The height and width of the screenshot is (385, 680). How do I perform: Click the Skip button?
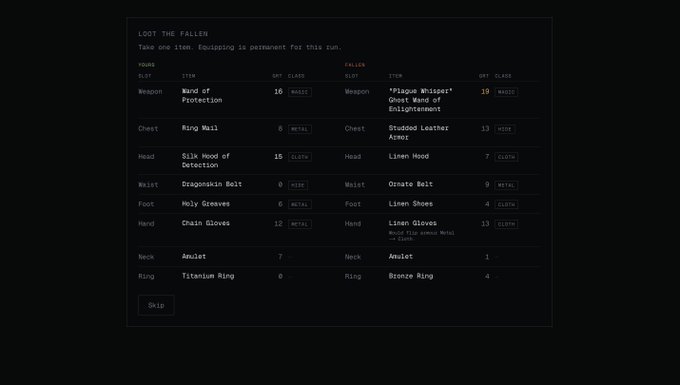(x=156, y=305)
